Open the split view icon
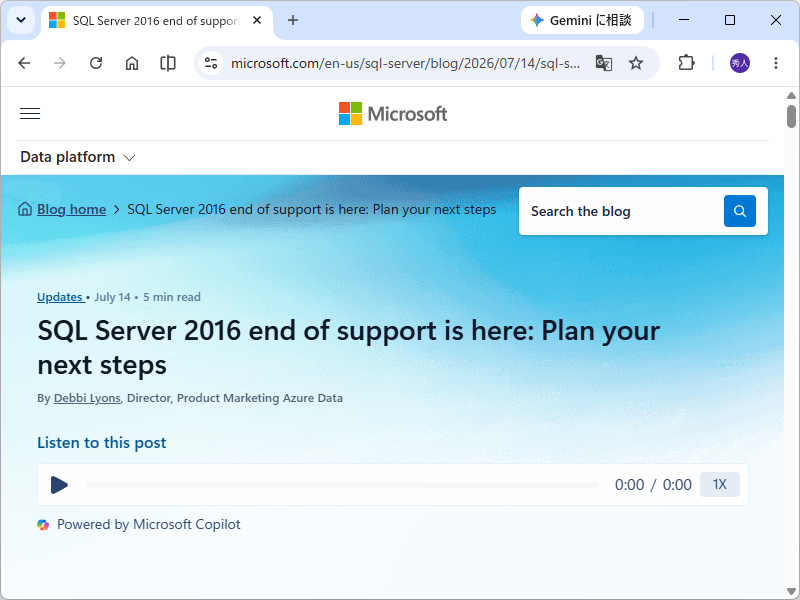This screenshot has width=800, height=600. pos(168,63)
